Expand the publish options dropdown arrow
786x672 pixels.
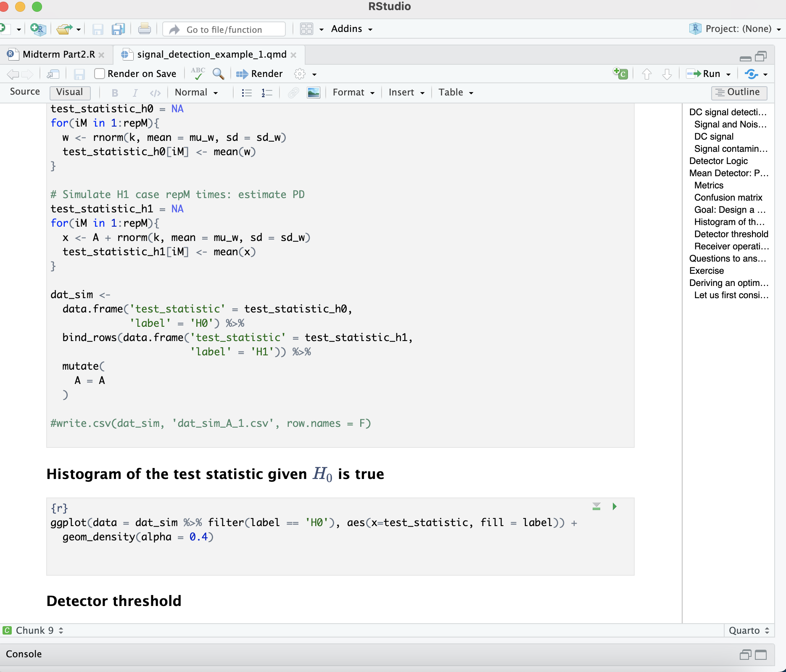pyautogui.click(x=765, y=74)
